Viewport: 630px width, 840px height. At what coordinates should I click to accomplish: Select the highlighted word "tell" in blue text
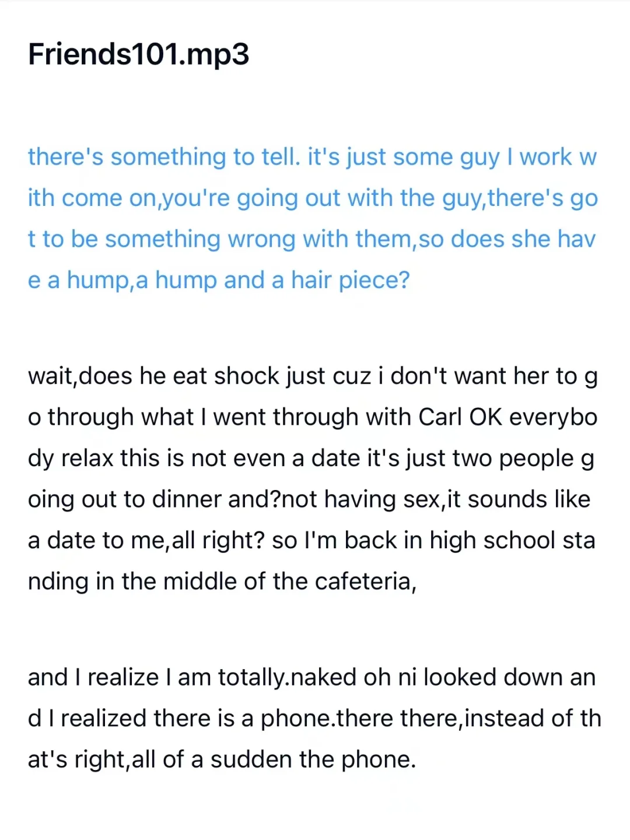coord(278,157)
